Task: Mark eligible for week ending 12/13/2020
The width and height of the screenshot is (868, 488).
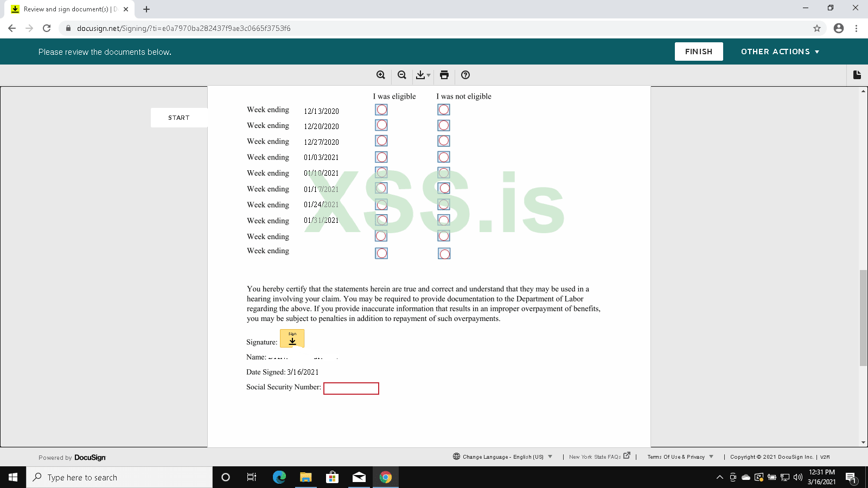Action: click(x=382, y=110)
